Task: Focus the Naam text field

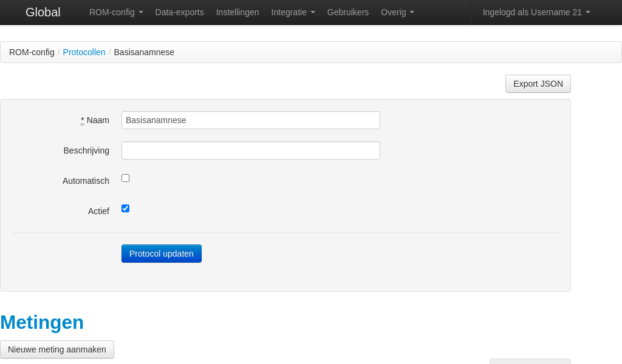Action: (x=250, y=120)
